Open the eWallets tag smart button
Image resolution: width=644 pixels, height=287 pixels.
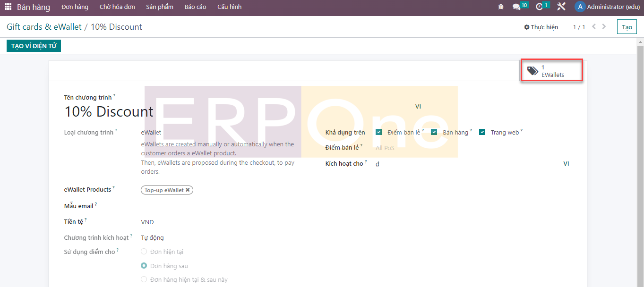(x=551, y=71)
